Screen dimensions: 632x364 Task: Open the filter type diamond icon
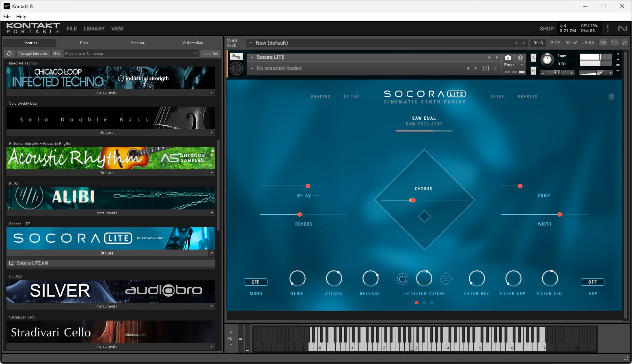[446, 279]
